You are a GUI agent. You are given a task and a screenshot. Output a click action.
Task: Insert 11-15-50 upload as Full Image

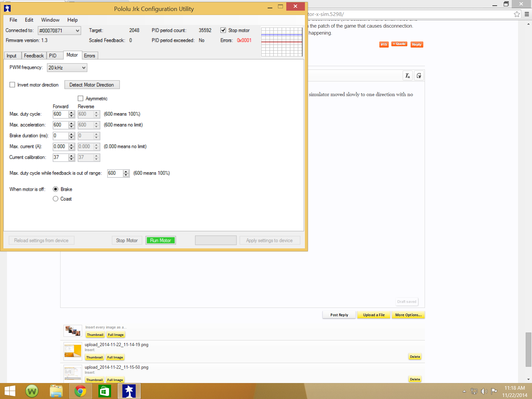(x=115, y=380)
